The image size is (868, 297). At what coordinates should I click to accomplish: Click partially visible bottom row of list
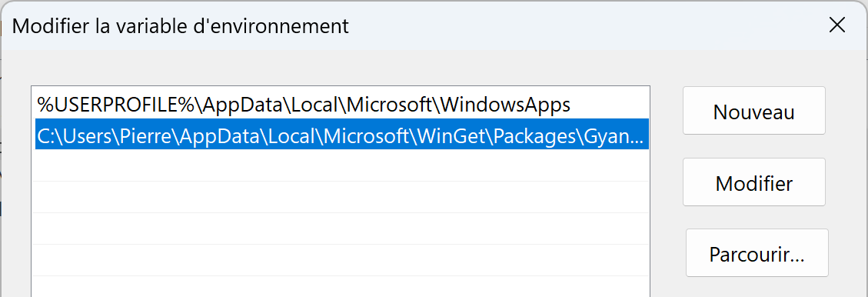(341, 286)
